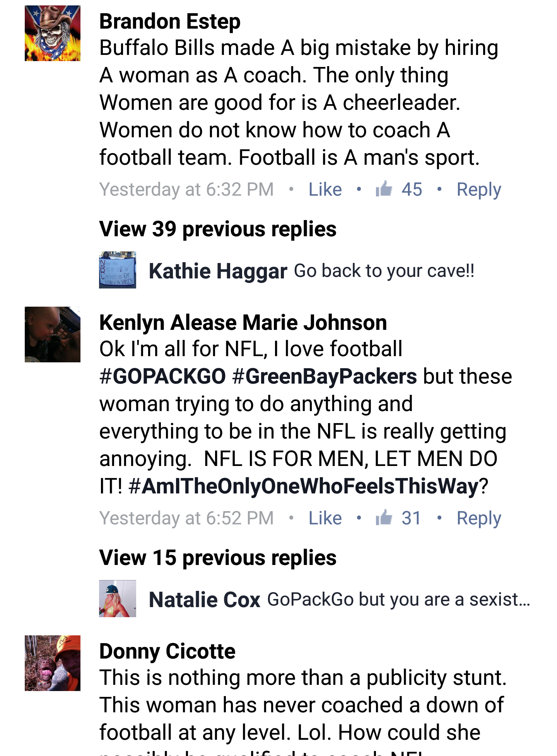Click Brandon Estep's skull avatar picture
This screenshot has height=756, width=557.
click(x=53, y=33)
